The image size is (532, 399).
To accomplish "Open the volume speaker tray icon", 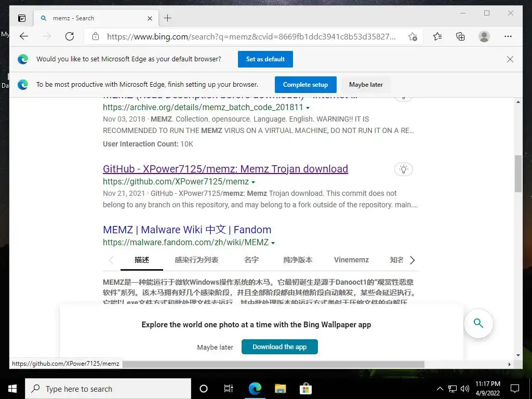I will [465, 389].
